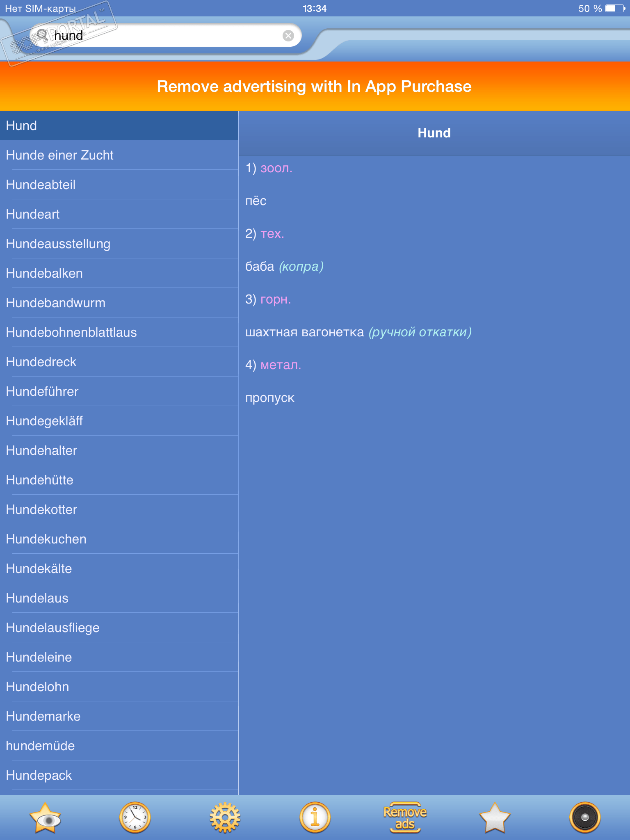Select Hundegekläff in the list
630x840 pixels.
[x=119, y=421]
